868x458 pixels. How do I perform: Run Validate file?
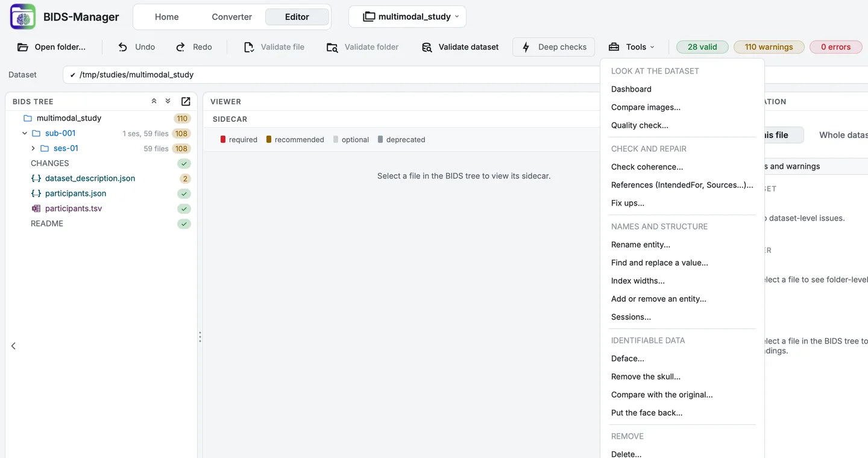[x=274, y=47]
